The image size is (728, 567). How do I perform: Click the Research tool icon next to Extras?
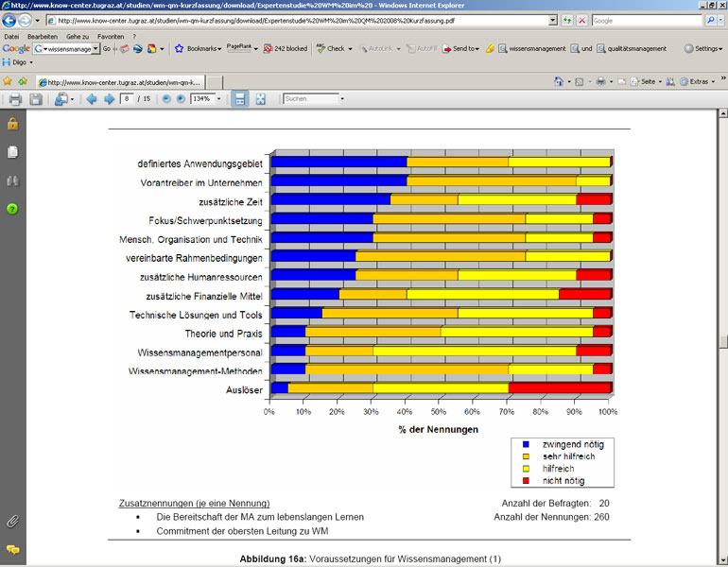670,81
